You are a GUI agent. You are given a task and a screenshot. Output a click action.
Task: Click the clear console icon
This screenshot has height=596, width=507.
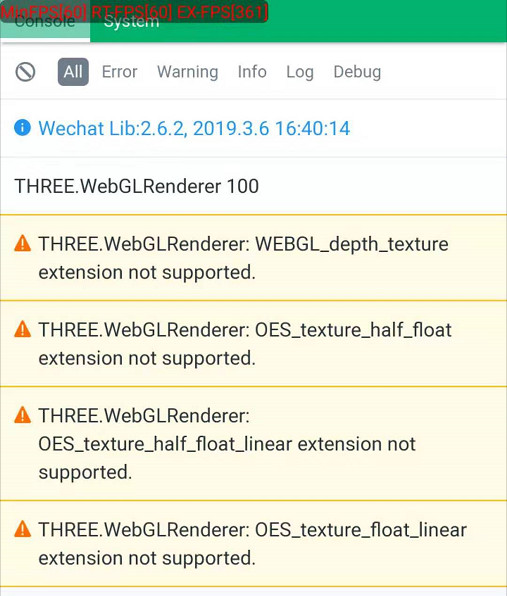coord(25,72)
